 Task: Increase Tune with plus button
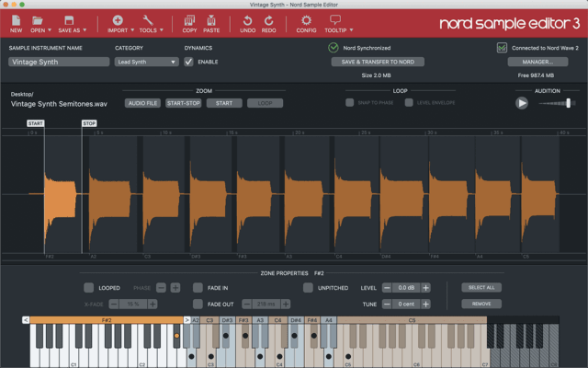[x=425, y=305]
